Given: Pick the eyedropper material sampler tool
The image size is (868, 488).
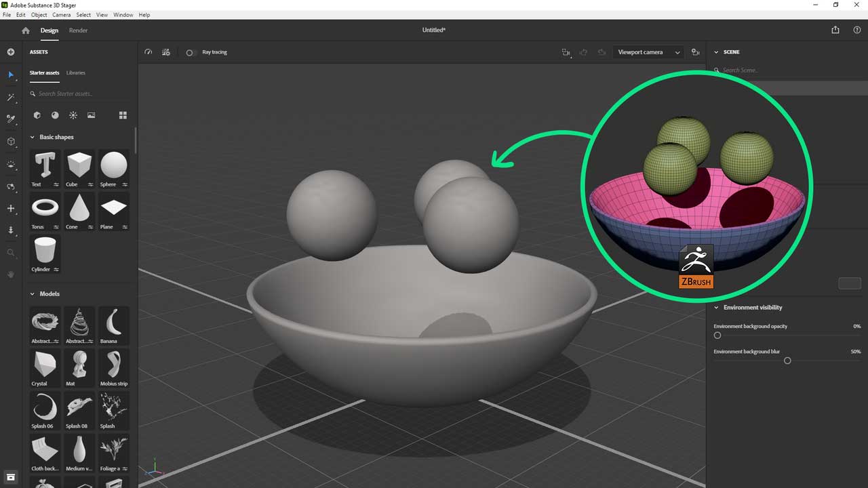Looking at the screenshot, I should coord(10,119).
